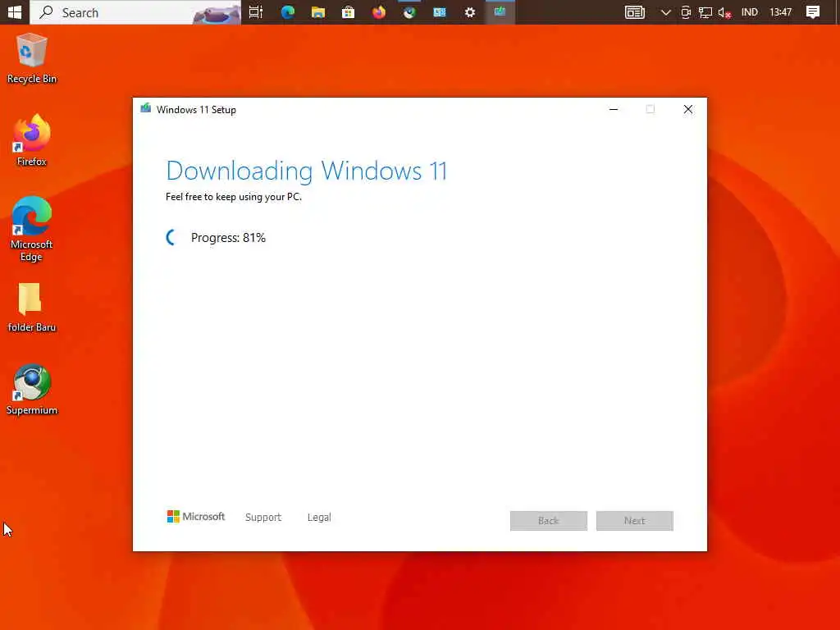The height and width of the screenshot is (630, 840).
Task: Open the network status tray icon
Action: 705,12
